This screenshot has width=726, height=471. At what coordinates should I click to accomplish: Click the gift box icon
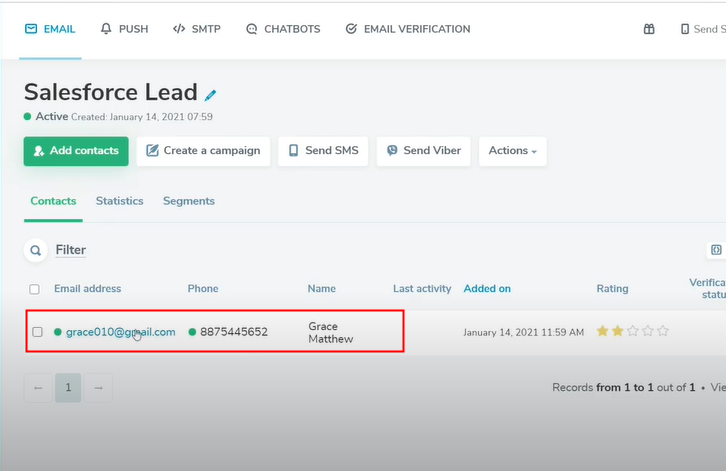649,29
